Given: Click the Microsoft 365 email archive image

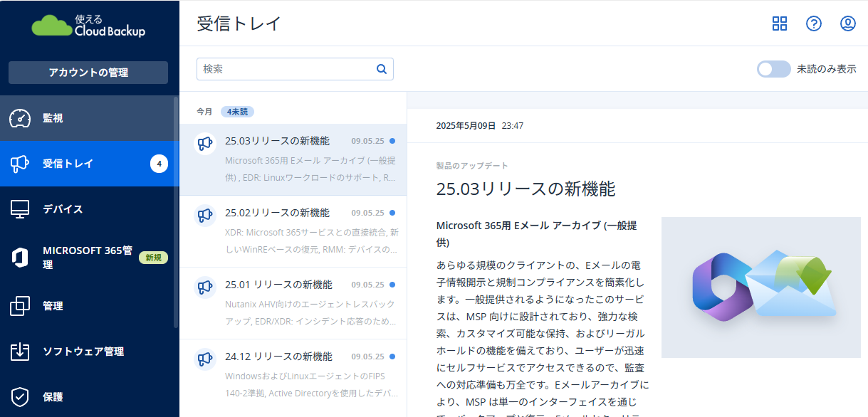Looking at the screenshot, I should [x=761, y=287].
